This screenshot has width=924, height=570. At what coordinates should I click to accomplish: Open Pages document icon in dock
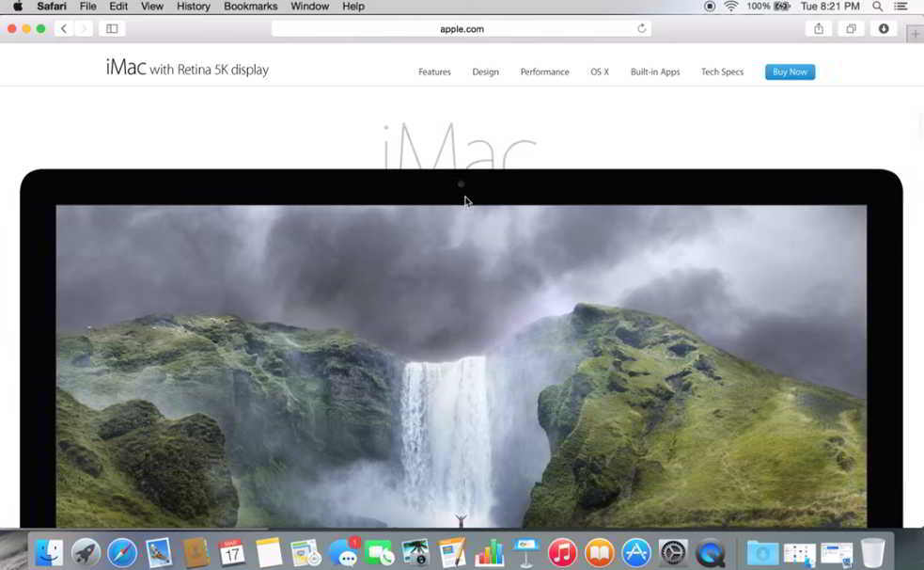pyautogui.click(x=452, y=553)
